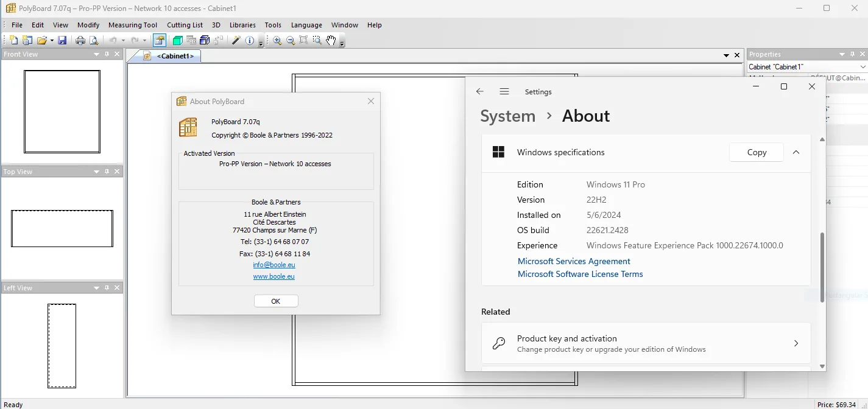The image size is (868, 409).
Task: Select the <Cabinet1> document tab
Action: tap(170, 56)
